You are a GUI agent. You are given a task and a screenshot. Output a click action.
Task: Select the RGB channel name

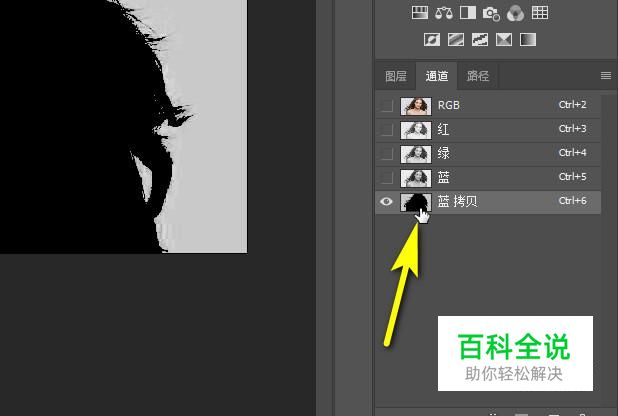[x=449, y=105]
